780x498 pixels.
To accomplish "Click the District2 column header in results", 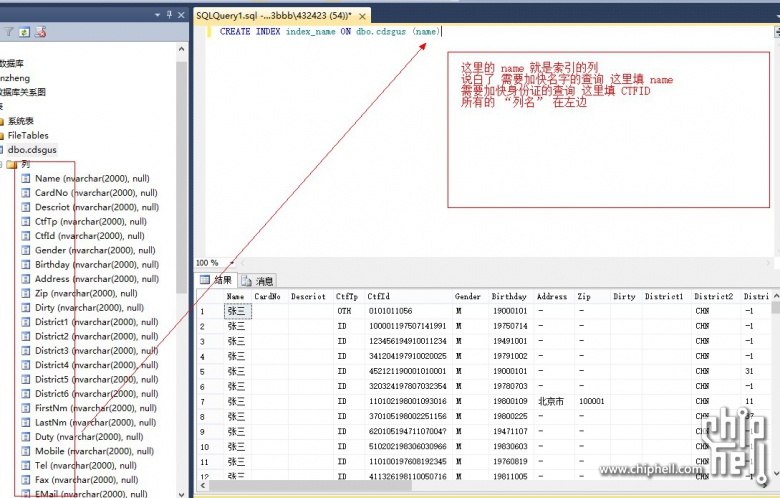I will point(716,297).
